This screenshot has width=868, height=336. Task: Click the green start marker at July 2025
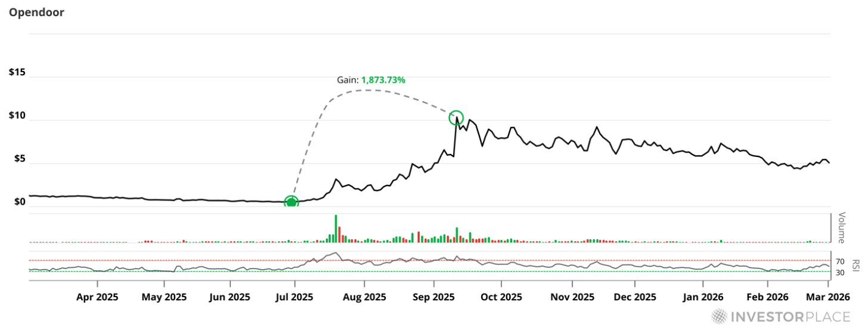pos(291,202)
